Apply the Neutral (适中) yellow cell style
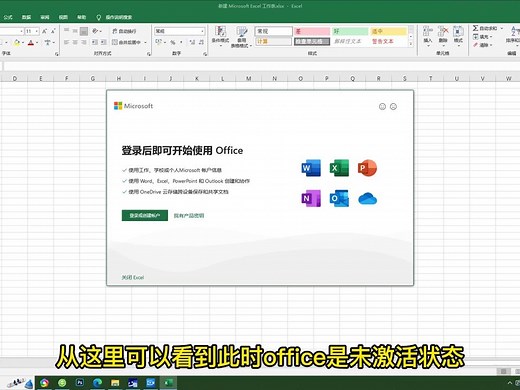 point(388,31)
